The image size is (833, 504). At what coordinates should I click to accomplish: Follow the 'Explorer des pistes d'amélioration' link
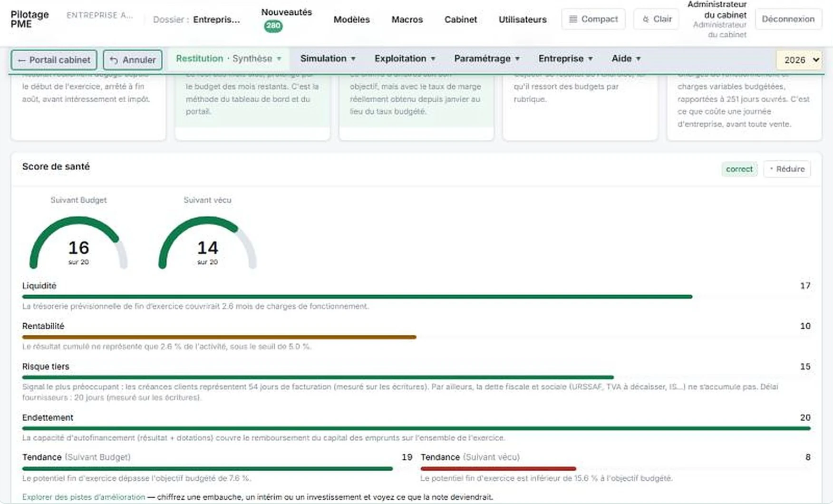(83, 497)
